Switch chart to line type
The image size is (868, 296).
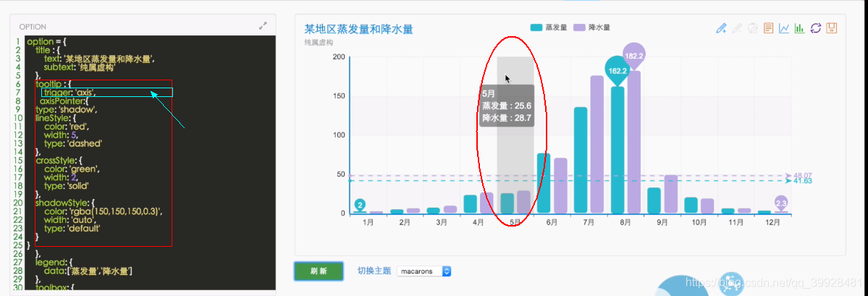[784, 28]
